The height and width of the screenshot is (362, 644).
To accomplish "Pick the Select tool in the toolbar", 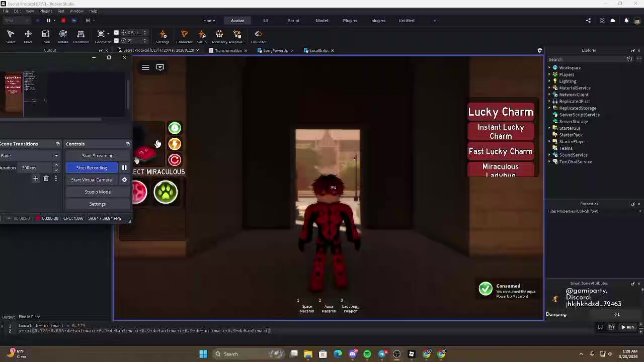I will coord(11,37).
